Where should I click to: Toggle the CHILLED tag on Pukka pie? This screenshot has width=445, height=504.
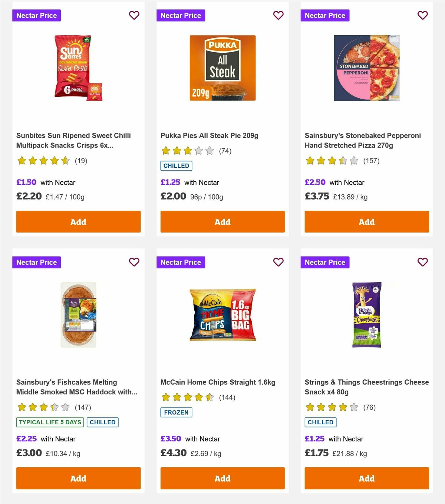tap(176, 166)
